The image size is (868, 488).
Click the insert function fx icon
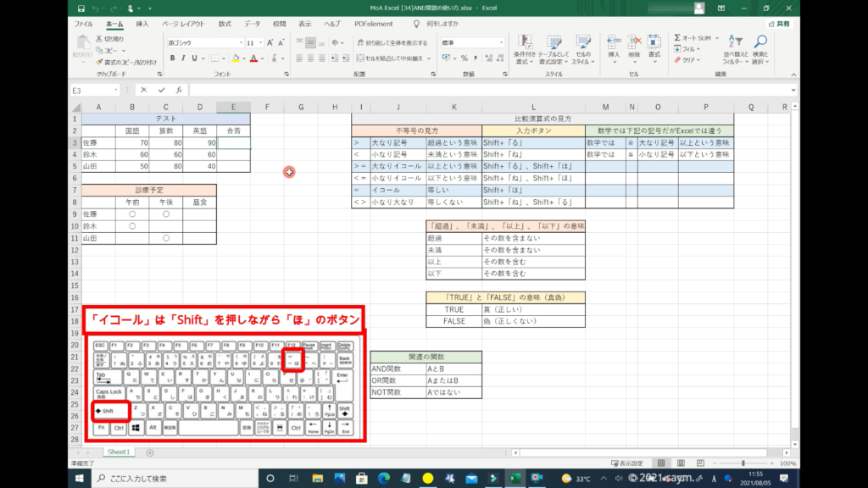(178, 90)
